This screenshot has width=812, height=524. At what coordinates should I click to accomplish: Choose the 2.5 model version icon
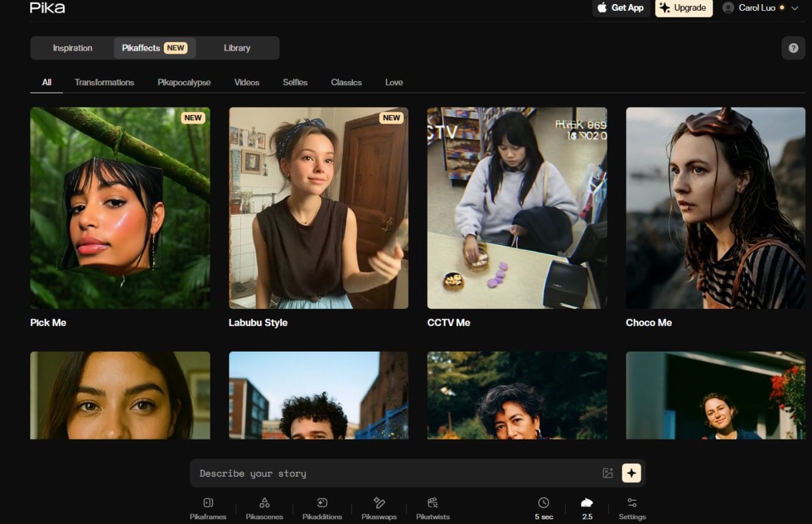tap(587, 503)
